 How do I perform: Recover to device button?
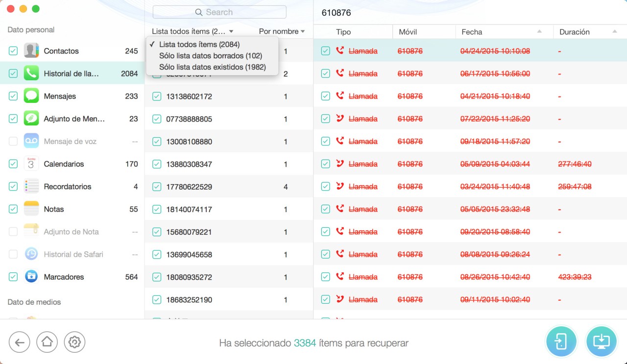coord(562,342)
